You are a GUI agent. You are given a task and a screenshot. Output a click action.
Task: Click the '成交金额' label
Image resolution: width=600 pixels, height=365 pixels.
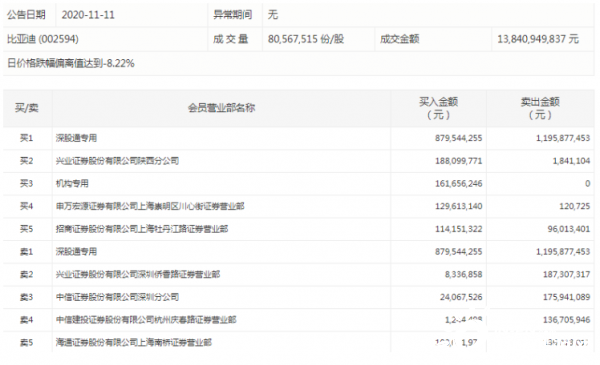(x=399, y=39)
